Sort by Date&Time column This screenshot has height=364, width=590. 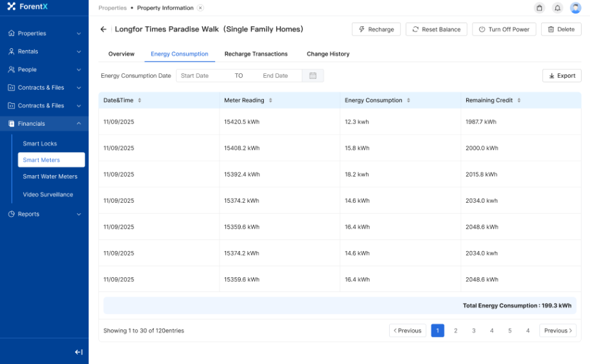(139, 101)
